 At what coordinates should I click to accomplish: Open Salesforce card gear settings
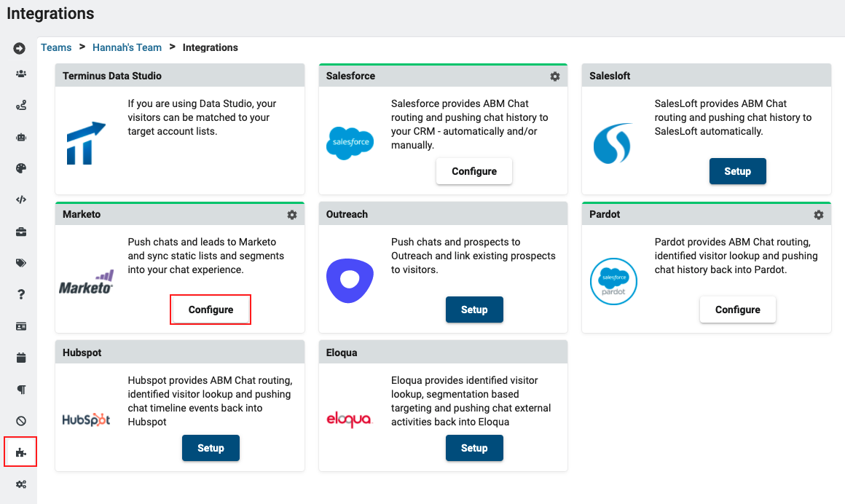tap(554, 76)
